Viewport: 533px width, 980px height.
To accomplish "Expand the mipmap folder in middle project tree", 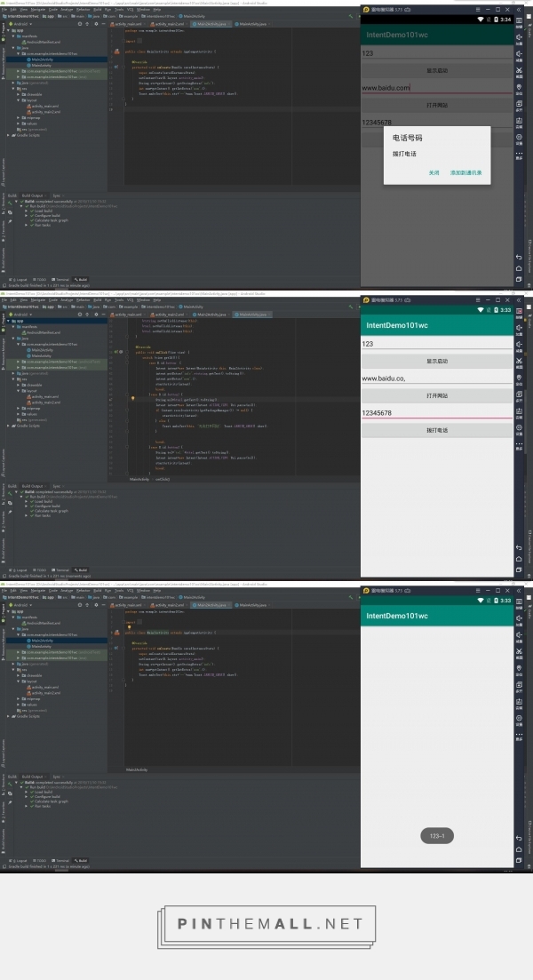I will coord(19,408).
